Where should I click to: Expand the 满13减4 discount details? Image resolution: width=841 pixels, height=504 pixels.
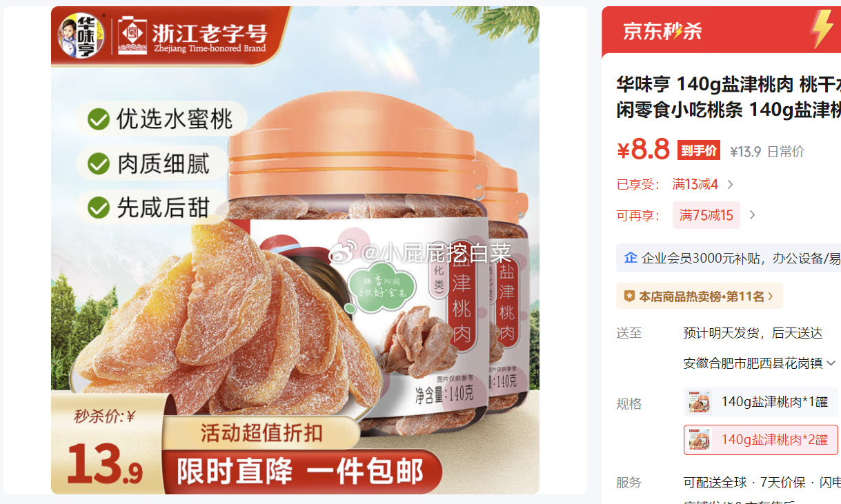tap(731, 184)
